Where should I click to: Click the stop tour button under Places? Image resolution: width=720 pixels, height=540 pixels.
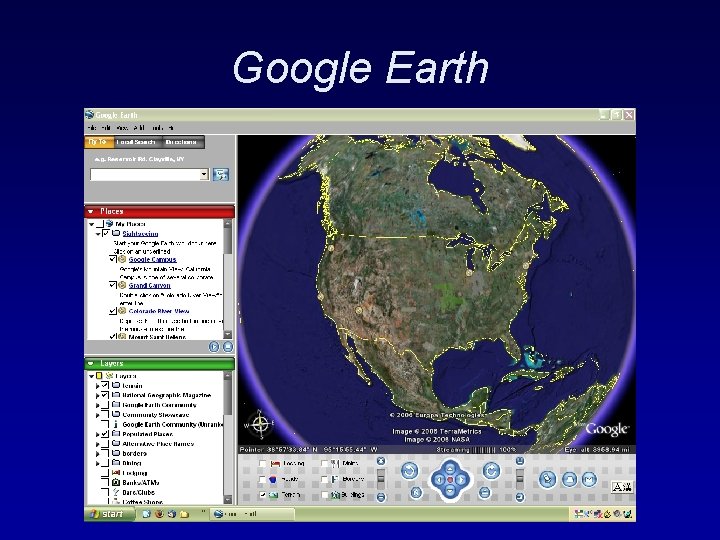pyautogui.click(x=228, y=347)
